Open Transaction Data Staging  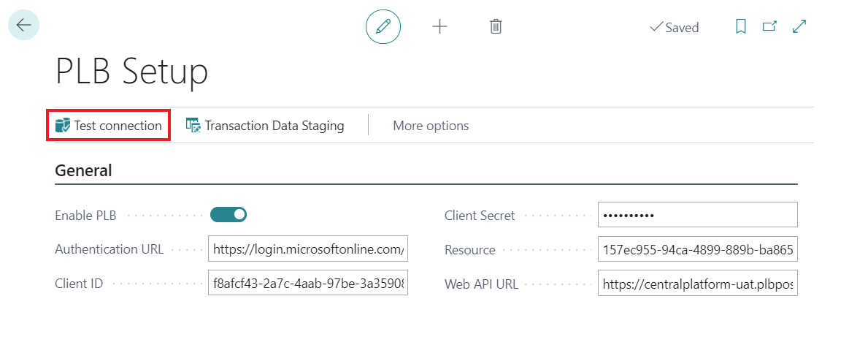click(x=265, y=126)
